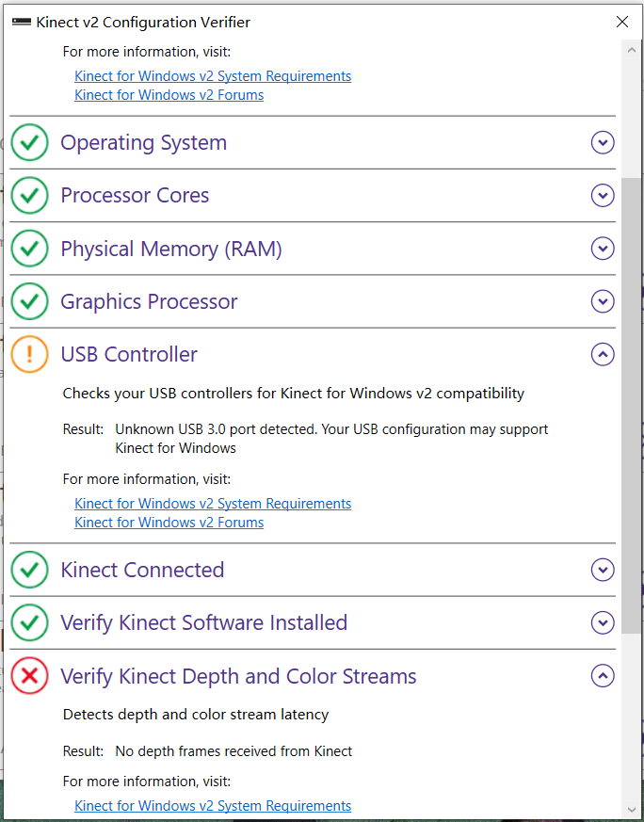Expand the Processor Cores details chevron
Image resolution: width=644 pixels, height=822 pixels.
tap(603, 196)
